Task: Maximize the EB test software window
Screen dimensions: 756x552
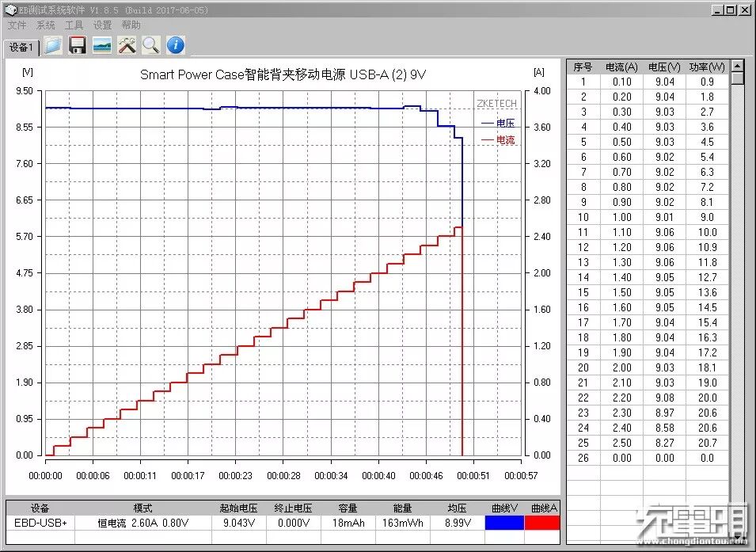Action: (x=730, y=10)
